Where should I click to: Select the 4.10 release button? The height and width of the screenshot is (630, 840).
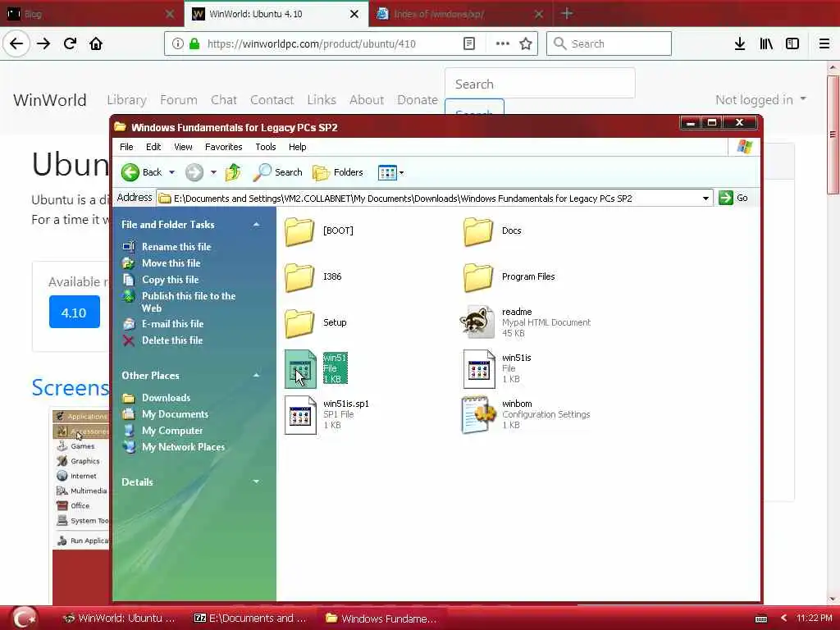point(74,313)
